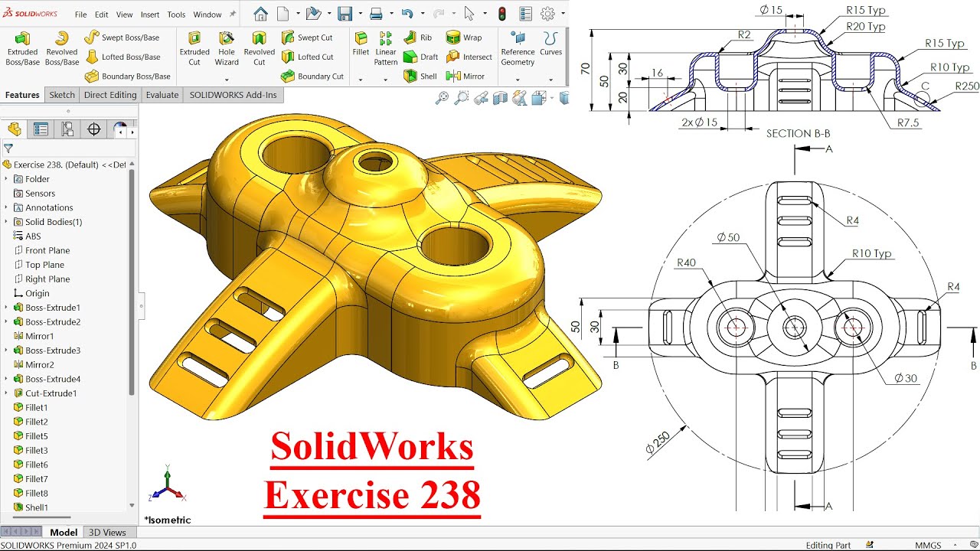The image size is (980, 551).
Task: Open the Hole Wizard dropdown arrow
Action: click(227, 79)
